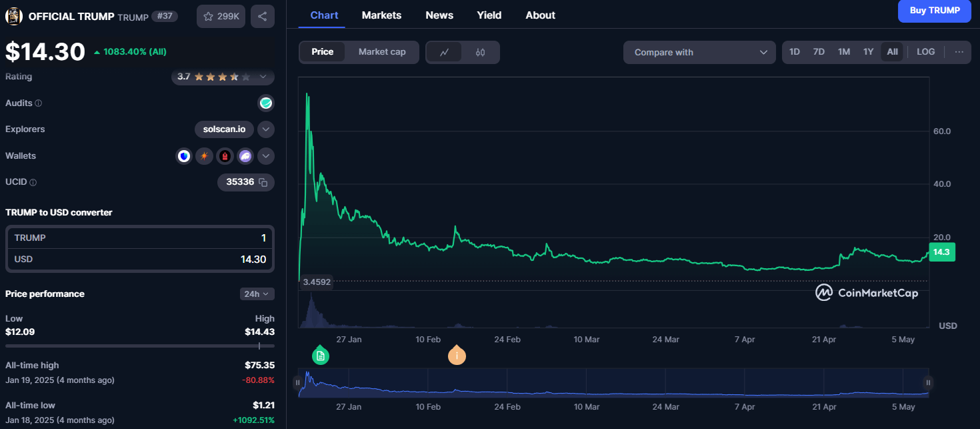Switch to the Chart tab

pyautogui.click(x=324, y=15)
